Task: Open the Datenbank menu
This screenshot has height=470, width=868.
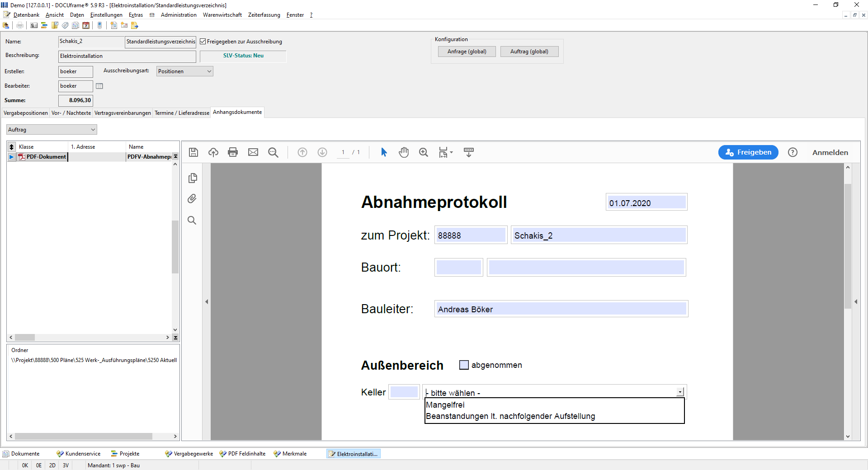Action: click(26, 15)
